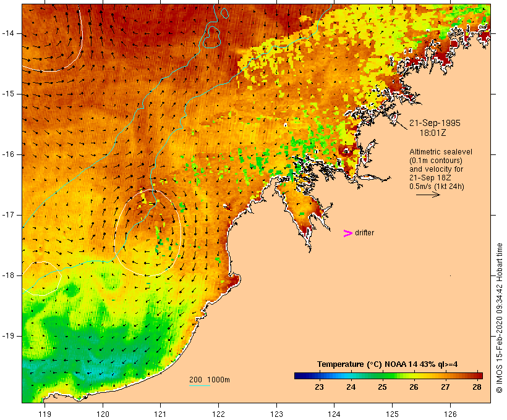Click the time label 18:01Z
507x420 pixels.
pyautogui.click(x=433, y=133)
